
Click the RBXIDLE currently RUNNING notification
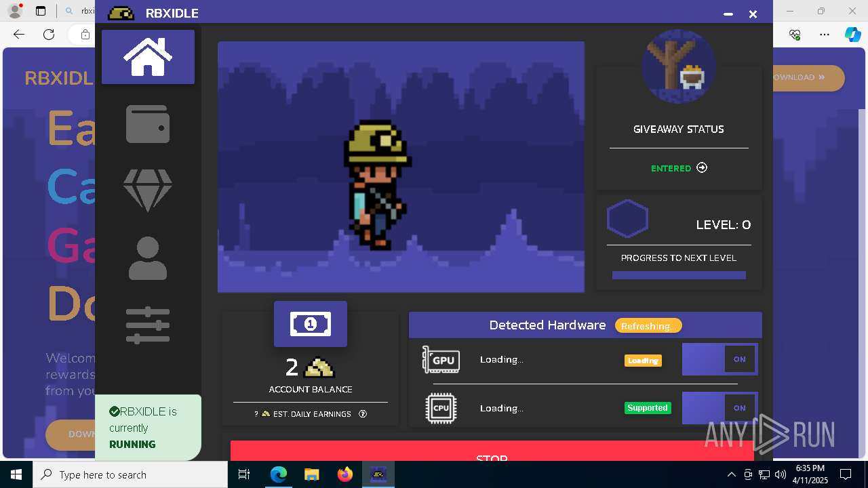click(x=148, y=428)
